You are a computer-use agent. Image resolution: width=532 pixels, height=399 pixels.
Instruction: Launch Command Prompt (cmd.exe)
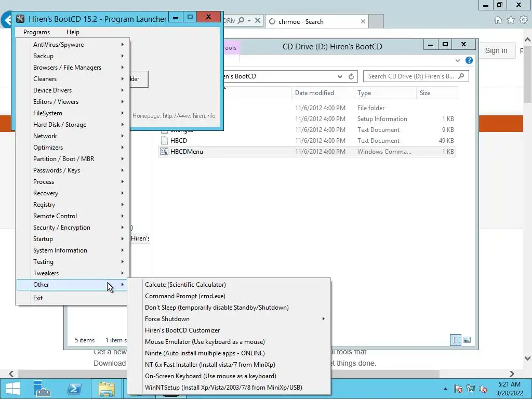click(229, 296)
